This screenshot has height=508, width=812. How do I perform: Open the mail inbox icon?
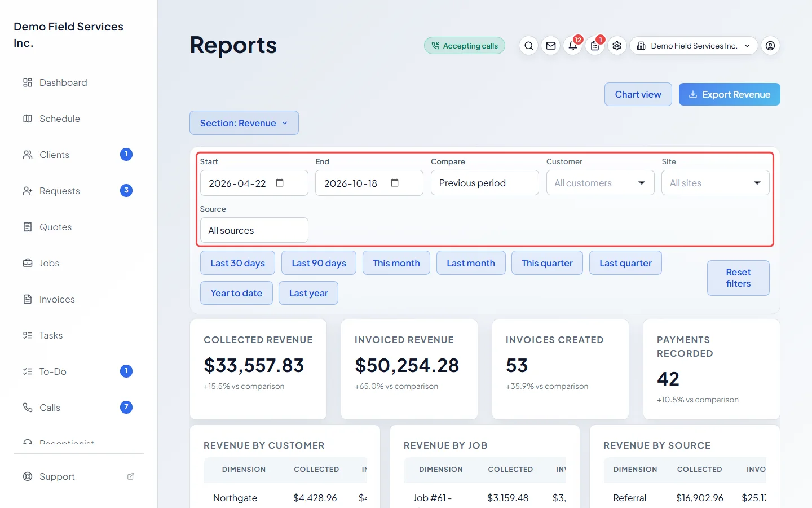coord(551,46)
